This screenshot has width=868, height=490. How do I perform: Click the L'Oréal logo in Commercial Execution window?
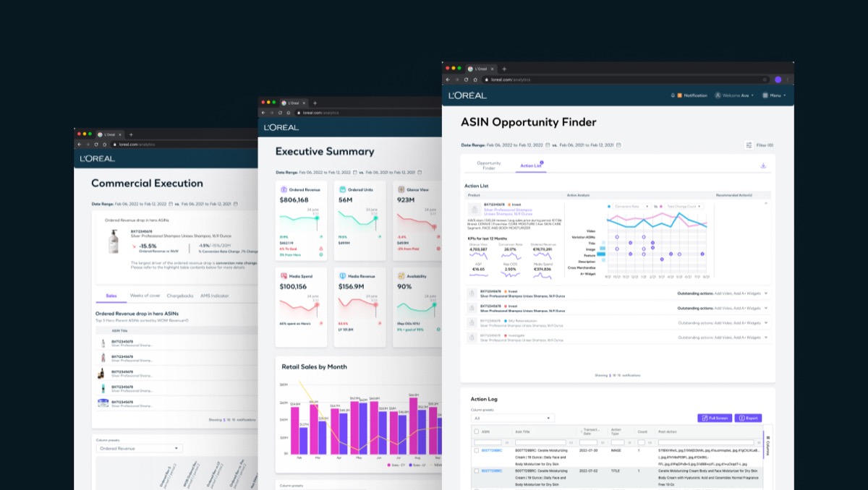97,158
